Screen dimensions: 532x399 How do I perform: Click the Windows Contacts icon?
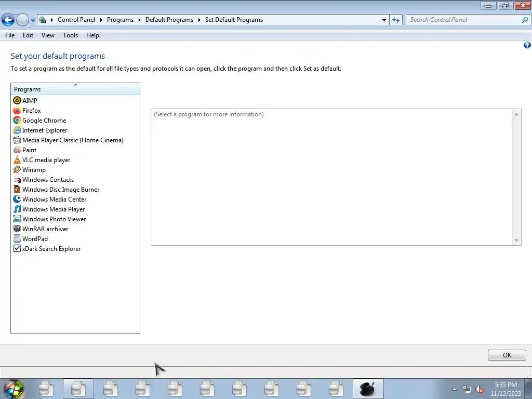(x=17, y=179)
